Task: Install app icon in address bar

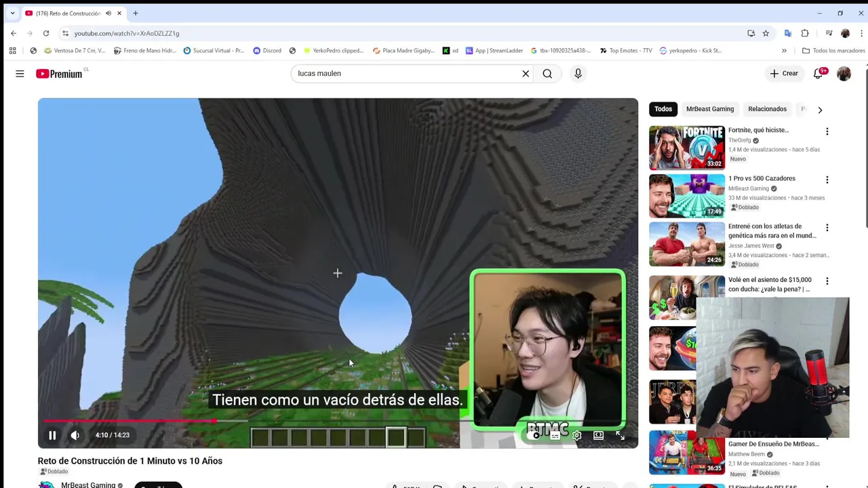Action: point(751,33)
